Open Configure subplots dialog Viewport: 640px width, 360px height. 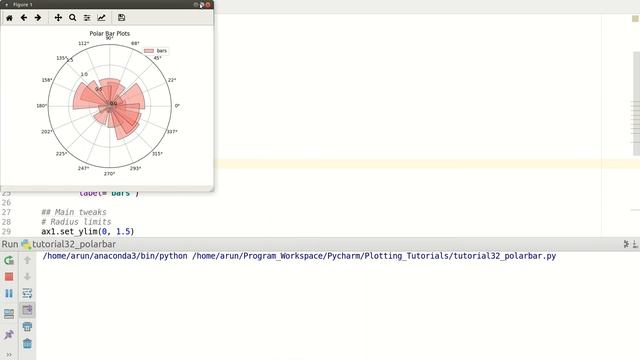coord(87,18)
